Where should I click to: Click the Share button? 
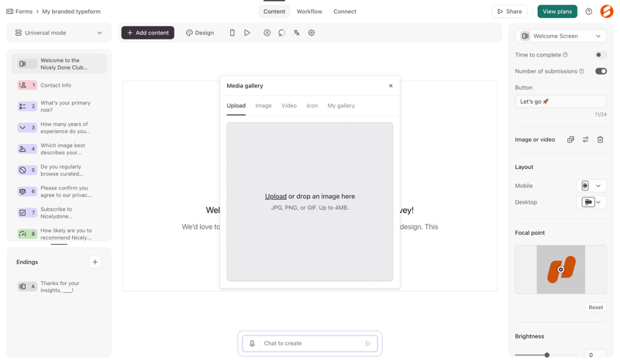point(510,12)
